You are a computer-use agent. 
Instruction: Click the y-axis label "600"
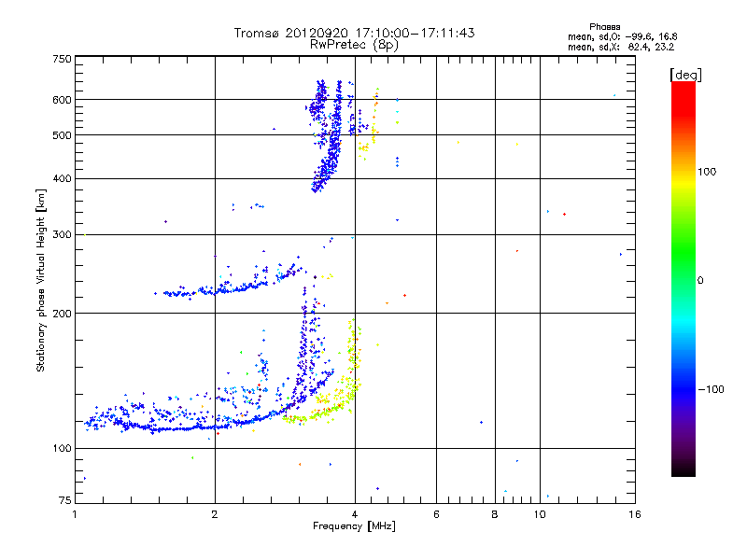(x=62, y=100)
